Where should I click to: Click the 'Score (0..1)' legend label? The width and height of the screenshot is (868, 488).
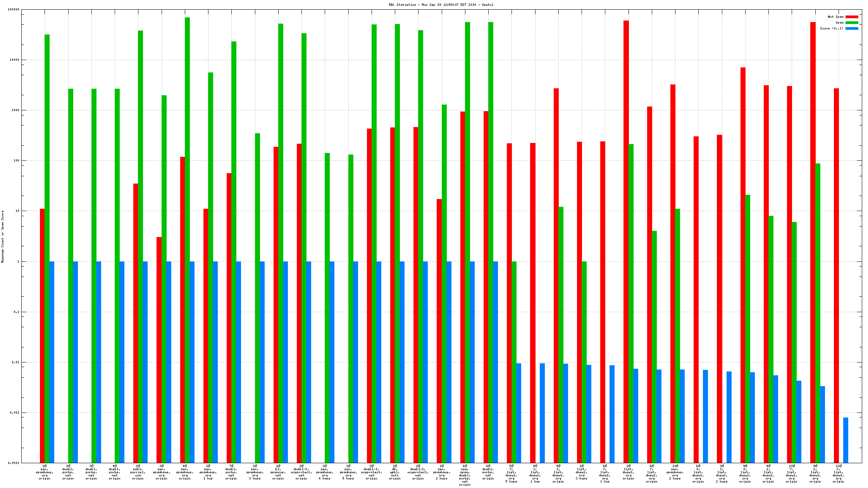(x=831, y=28)
